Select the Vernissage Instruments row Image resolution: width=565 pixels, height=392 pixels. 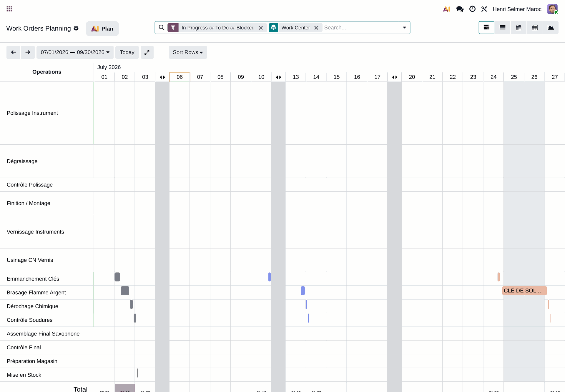pos(47,232)
